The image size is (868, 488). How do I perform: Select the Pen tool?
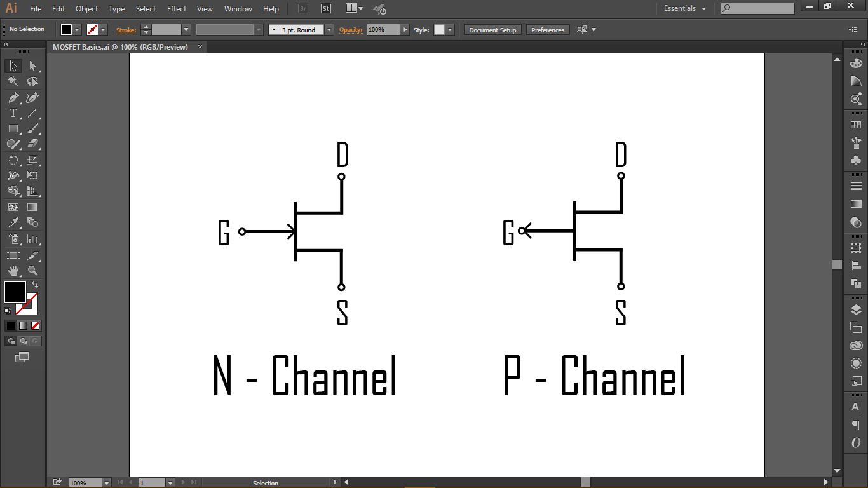point(13,97)
